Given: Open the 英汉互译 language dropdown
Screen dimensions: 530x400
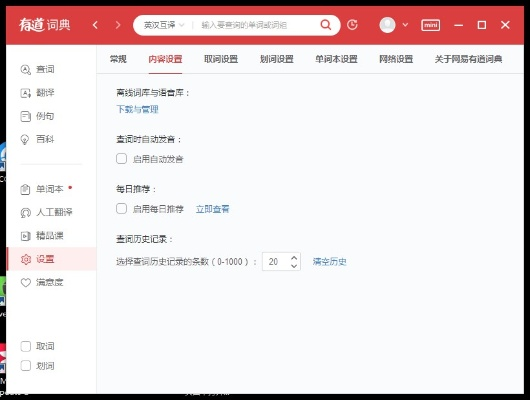Looking at the screenshot, I should pos(164,25).
